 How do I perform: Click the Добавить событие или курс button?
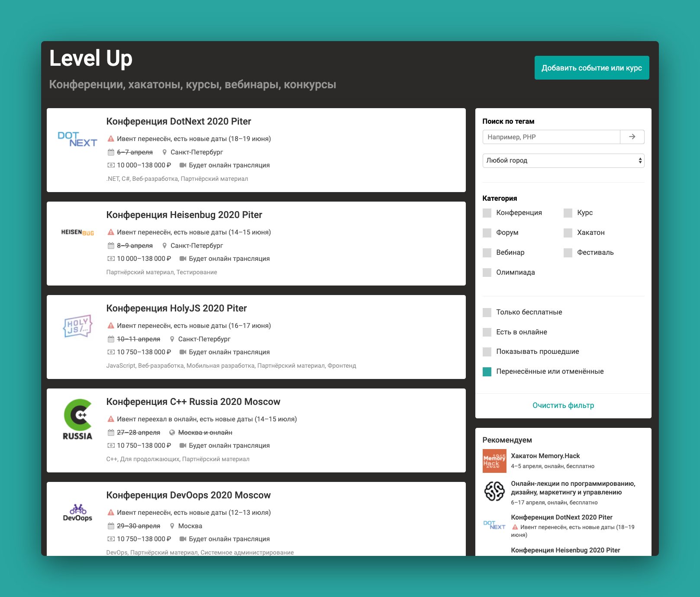[592, 67]
